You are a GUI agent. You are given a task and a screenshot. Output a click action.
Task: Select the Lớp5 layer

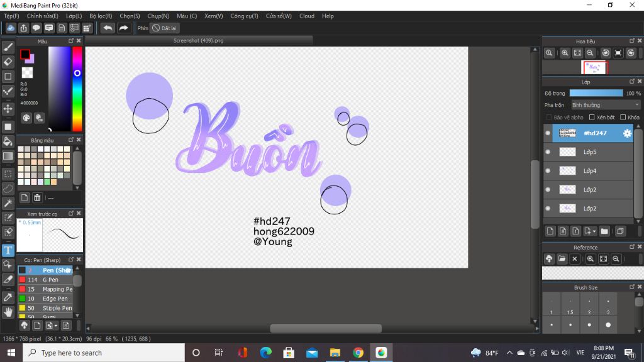click(x=589, y=152)
